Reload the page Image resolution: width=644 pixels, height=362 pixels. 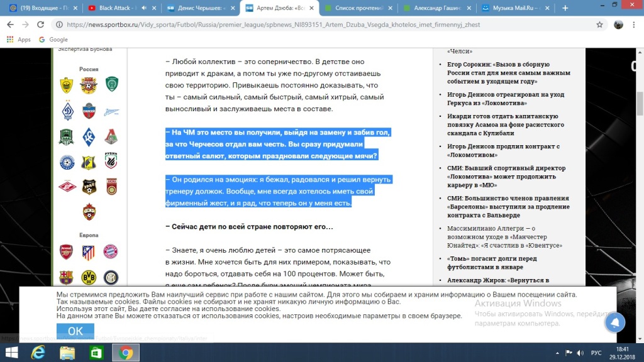[x=40, y=25]
